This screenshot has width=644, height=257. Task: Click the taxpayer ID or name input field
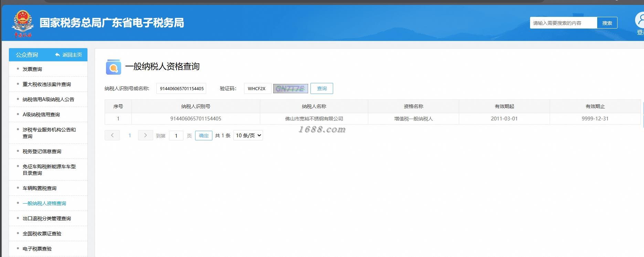point(181,88)
